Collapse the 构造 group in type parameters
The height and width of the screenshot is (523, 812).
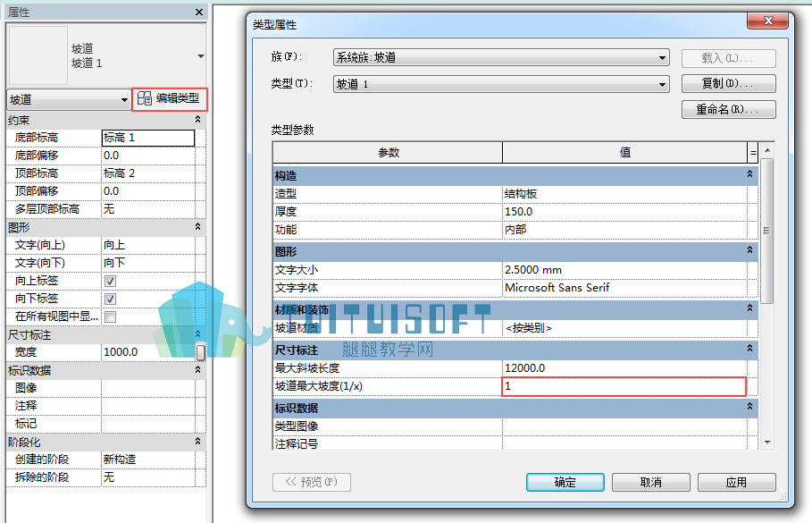pos(749,174)
